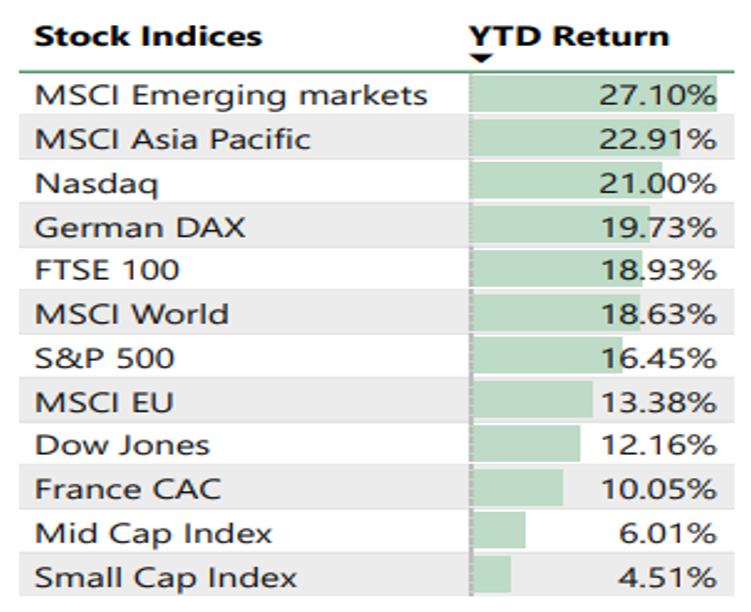Select the Small Cap Index row label
This screenshot has height=612, width=751.
(x=166, y=577)
